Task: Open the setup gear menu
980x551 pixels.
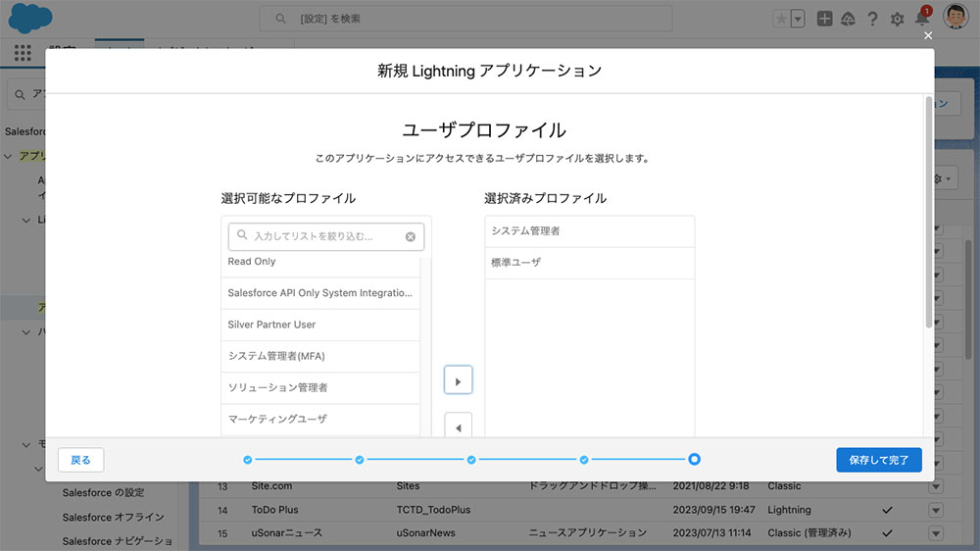Action: (x=897, y=19)
